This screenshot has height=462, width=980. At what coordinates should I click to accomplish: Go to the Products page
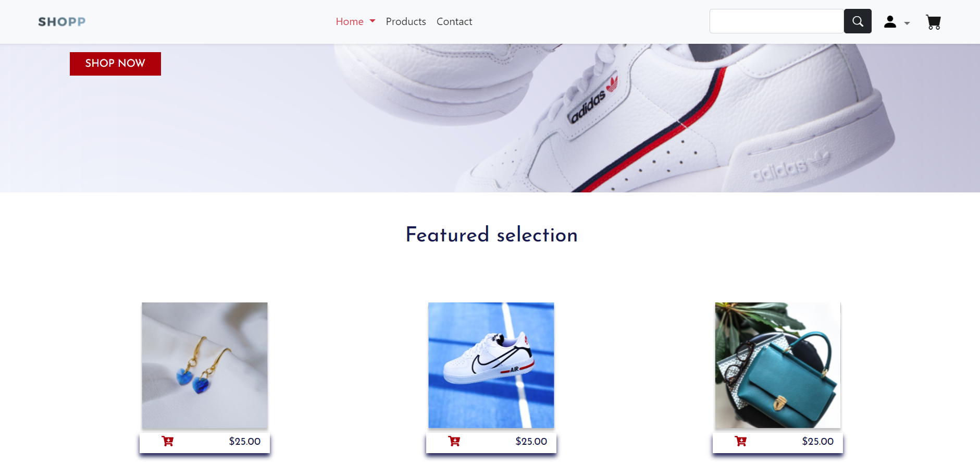click(x=406, y=21)
